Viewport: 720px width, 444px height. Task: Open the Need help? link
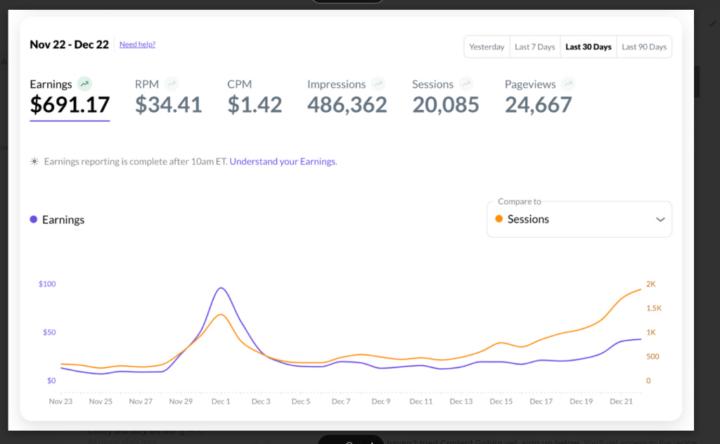[x=137, y=44]
